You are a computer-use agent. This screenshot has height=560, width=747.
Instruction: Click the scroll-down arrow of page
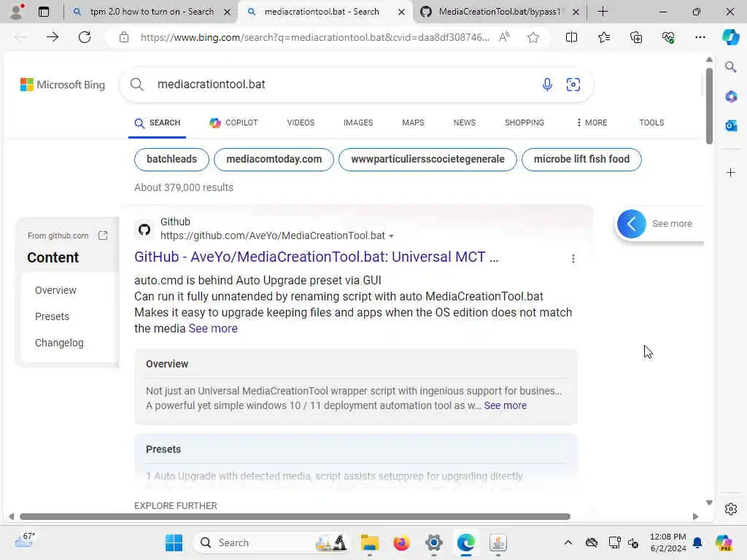(x=709, y=503)
